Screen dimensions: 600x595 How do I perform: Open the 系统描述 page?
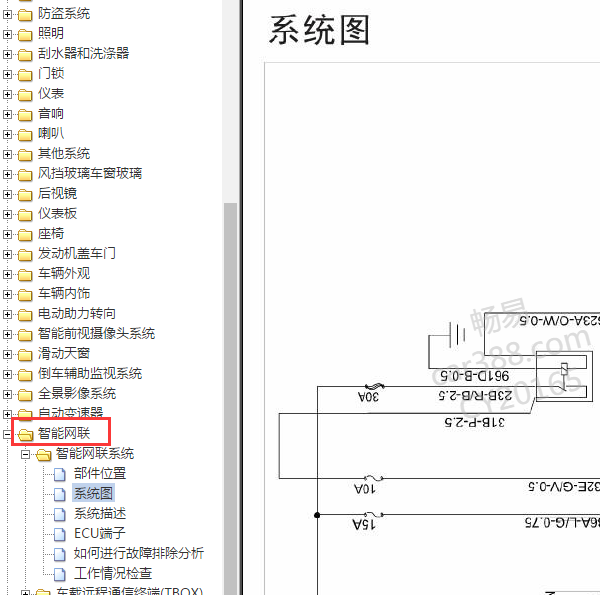100,513
